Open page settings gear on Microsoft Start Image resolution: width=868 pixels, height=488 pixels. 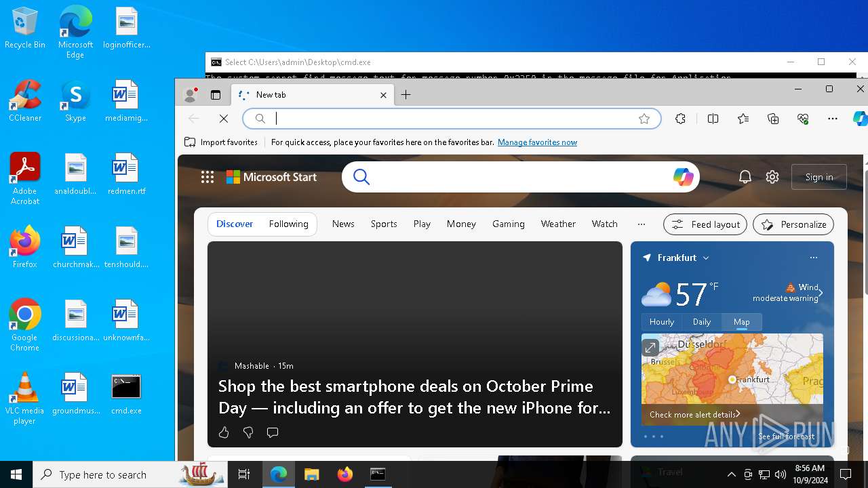[772, 177]
